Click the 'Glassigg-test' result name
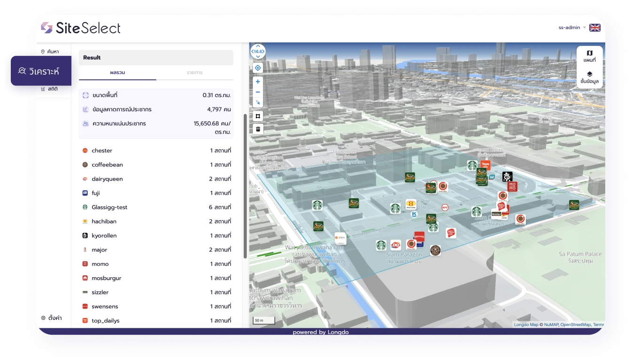This screenshot has height=364, width=632. 109,207
